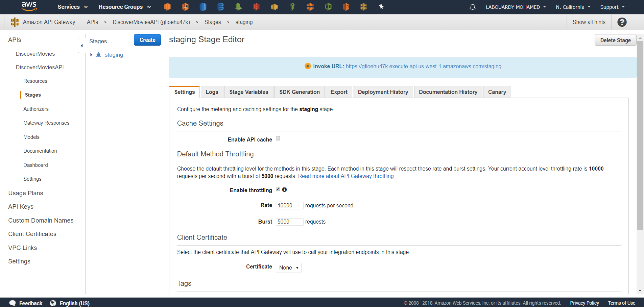Click the orange Invoke URL indicator icon

[x=308, y=66]
